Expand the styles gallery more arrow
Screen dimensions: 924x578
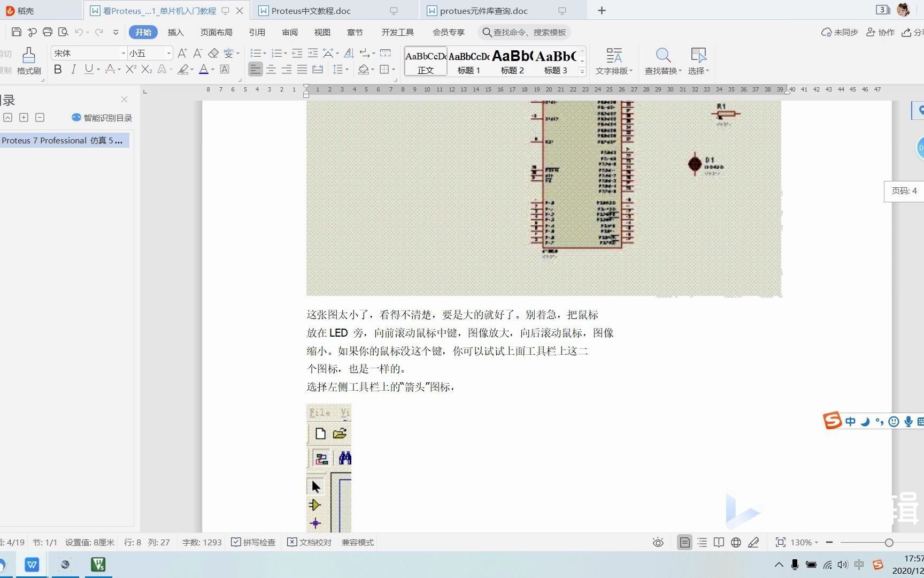coord(582,71)
